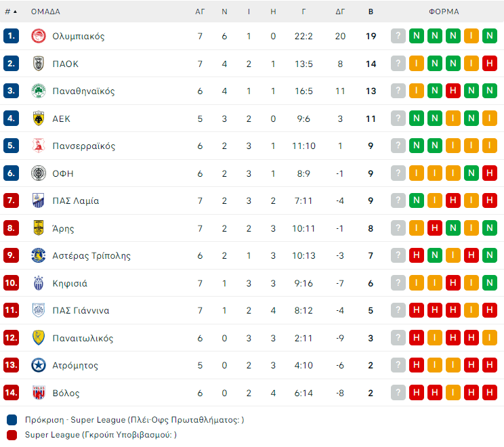Click the Panathinaikos green crest icon
This screenshot has height=447, width=504.
[39, 91]
